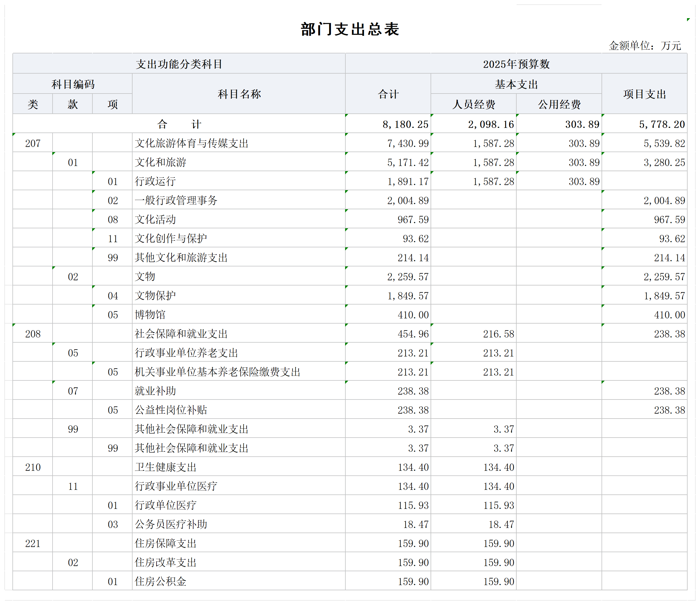The image size is (700, 605).
Task: Select the 住房公积金 cell
Action: click(161, 581)
